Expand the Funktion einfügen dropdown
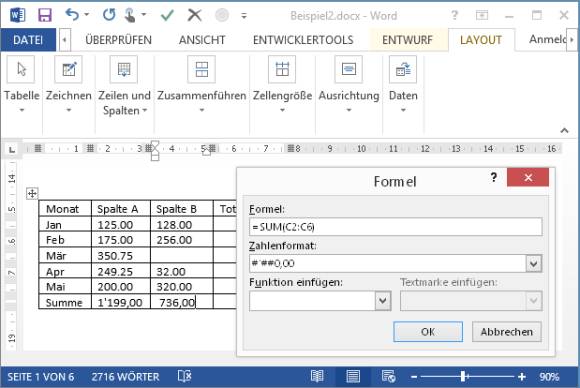 [x=383, y=301]
